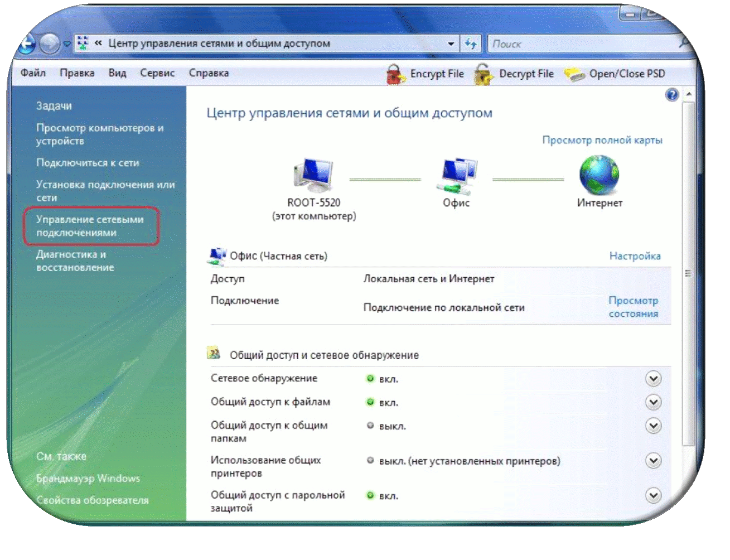The image size is (730, 560).
Task: Click the Decrypt File toolbar label
Action: tap(526, 74)
